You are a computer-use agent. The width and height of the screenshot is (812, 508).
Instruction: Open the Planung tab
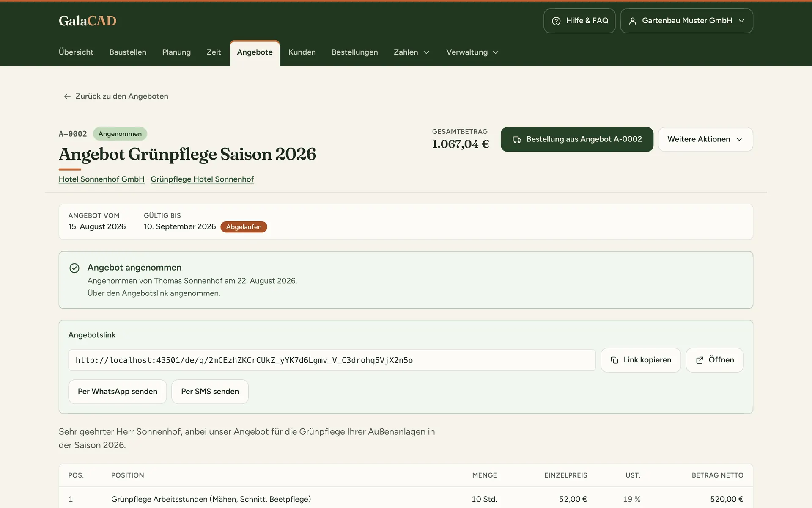pyautogui.click(x=176, y=52)
